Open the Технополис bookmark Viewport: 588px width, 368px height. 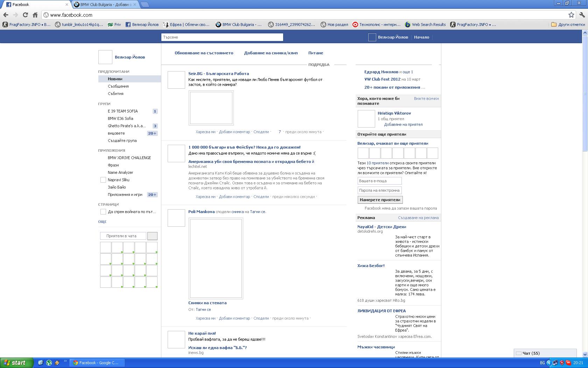pyautogui.click(x=377, y=25)
